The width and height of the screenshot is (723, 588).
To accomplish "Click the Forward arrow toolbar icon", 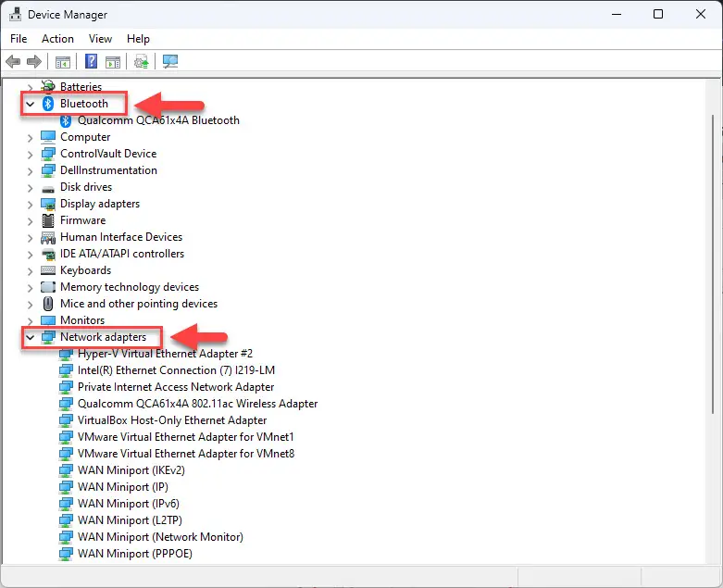I will 34,61.
